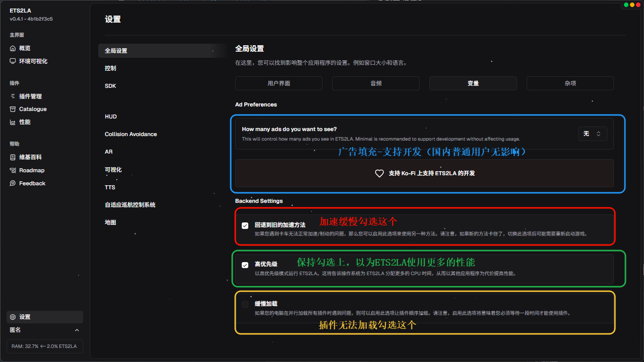Enable the 缓慢加载 checkbox
The width and height of the screenshot is (644, 362).
[x=245, y=304]
